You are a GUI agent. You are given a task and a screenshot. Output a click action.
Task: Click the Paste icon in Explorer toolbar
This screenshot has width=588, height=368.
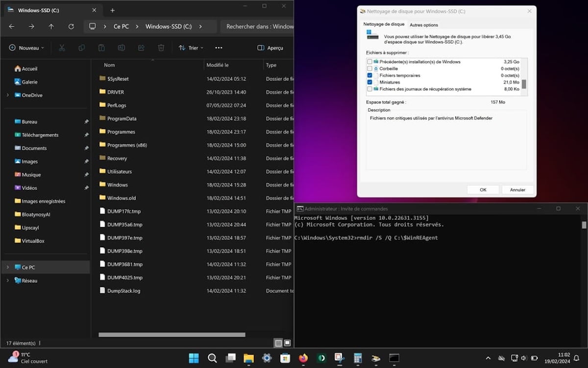tap(101, 48)
